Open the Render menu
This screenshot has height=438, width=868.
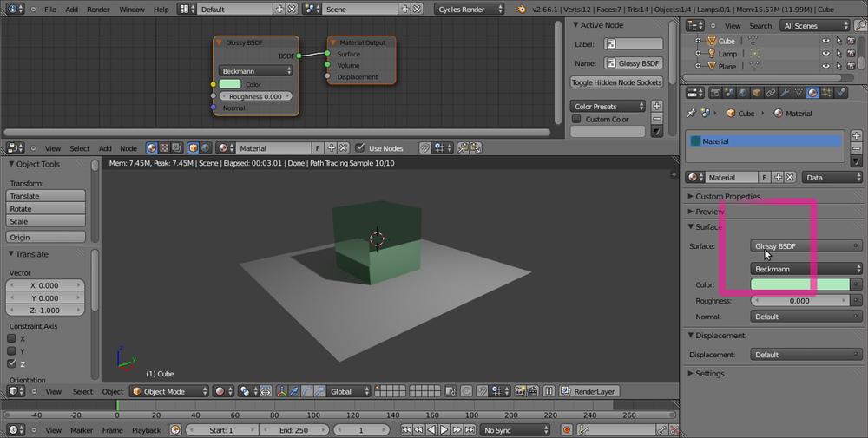click(x=98, y=9)
